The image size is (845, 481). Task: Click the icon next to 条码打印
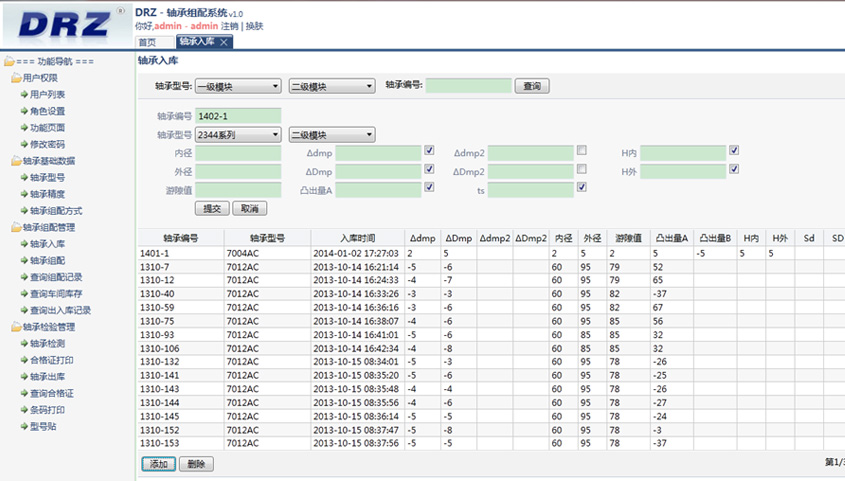[23, 410]
